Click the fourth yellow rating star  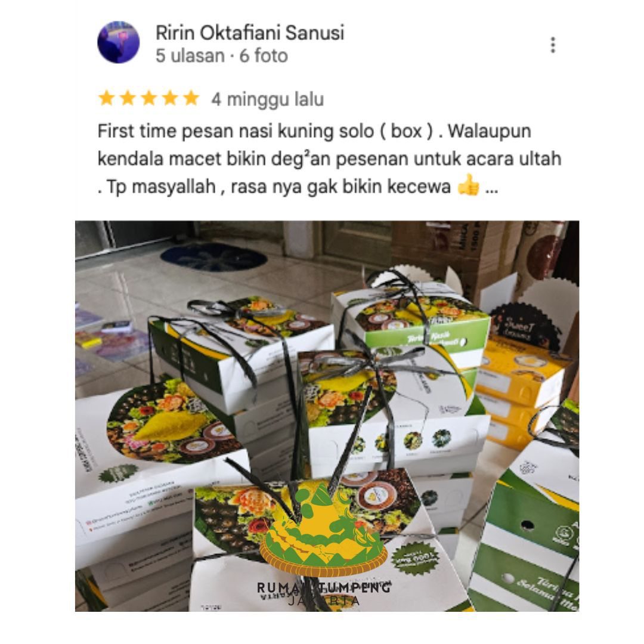[170, 98]
